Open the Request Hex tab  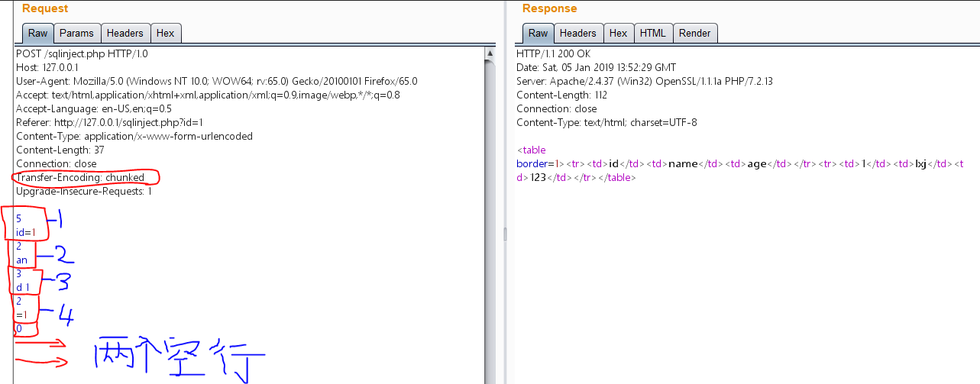[x=165, y=34]
